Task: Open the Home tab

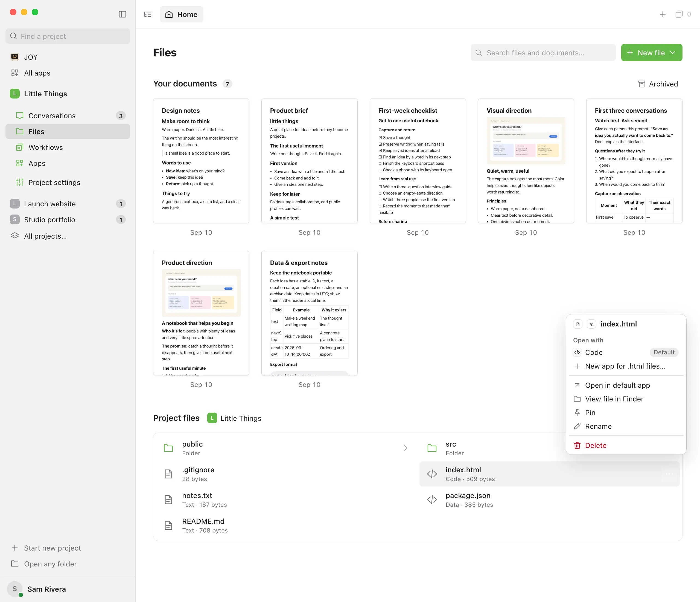Action: coord(181,14)
